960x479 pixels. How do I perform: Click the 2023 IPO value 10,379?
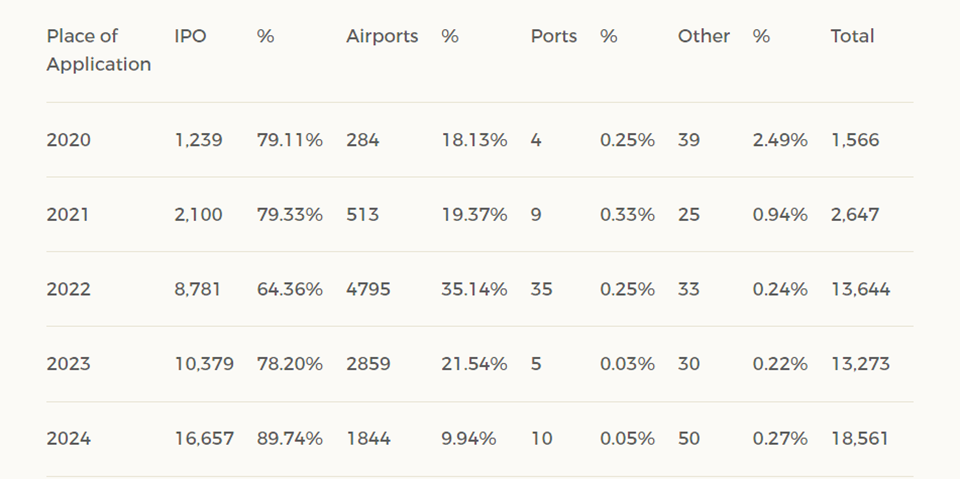pyautogui.click(x=204, y=364)
